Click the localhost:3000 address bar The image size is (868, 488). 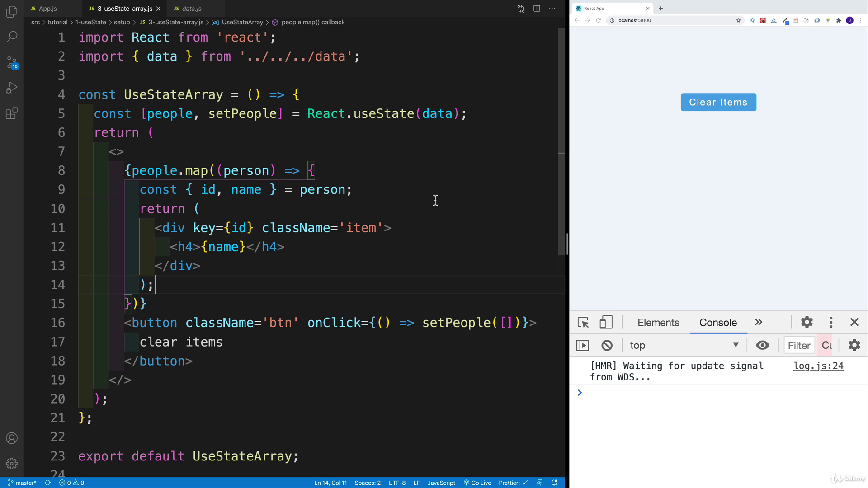click(x=674, y=20)
